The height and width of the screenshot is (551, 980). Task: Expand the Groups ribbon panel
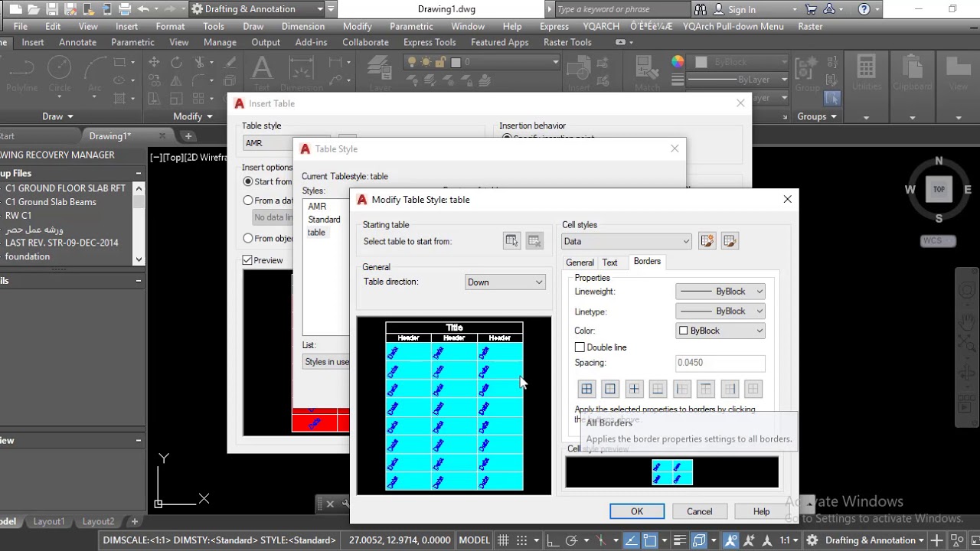[x=818, y=116]
